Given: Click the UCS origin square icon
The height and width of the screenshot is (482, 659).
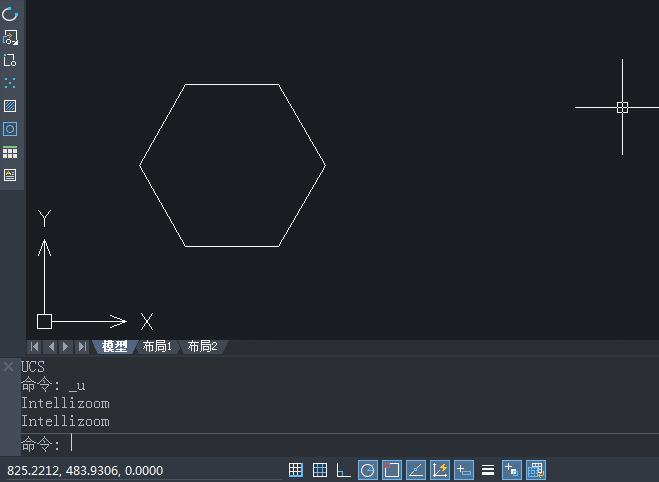Looking at the screenshot, I should pos(45,321).
